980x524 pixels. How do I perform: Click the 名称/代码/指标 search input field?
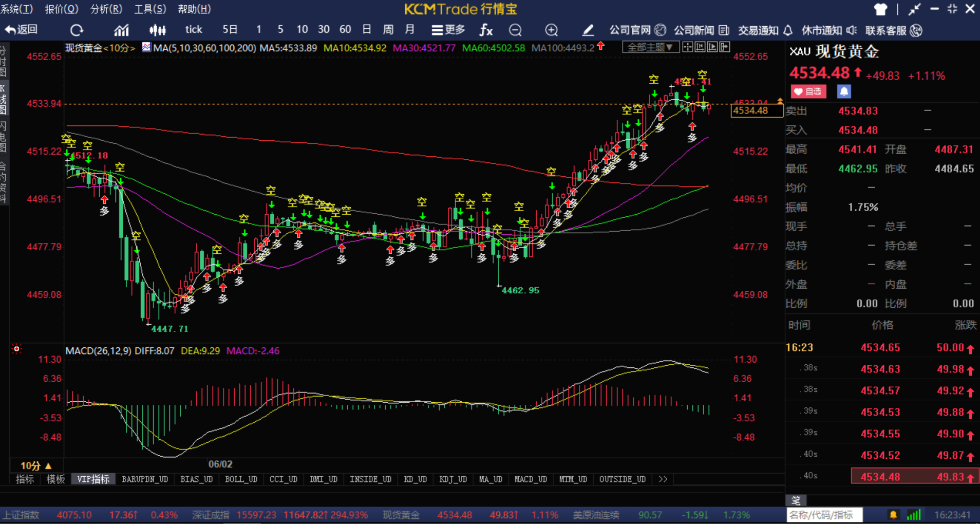[x=824, y=515]
